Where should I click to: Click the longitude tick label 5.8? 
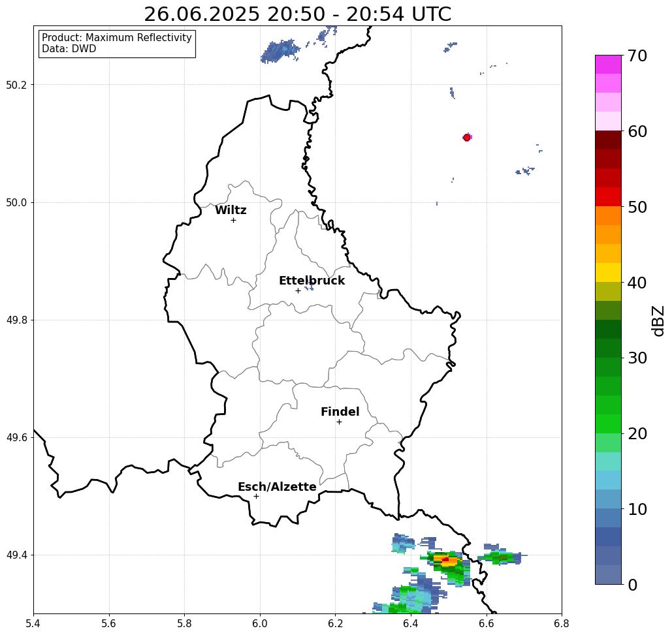[184, 623]
